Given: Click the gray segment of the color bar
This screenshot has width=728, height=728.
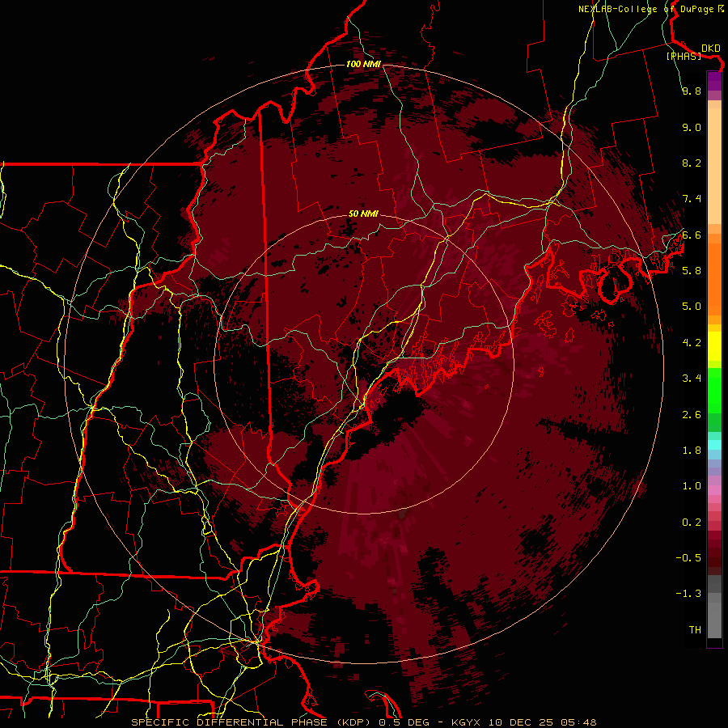Looking at the screenshot, I should [714, 607].
